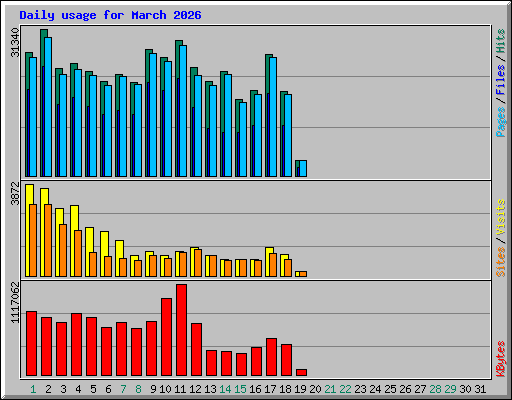Click the 31340 hits axis value
The image size is (512, 400).
coord(15,43)
